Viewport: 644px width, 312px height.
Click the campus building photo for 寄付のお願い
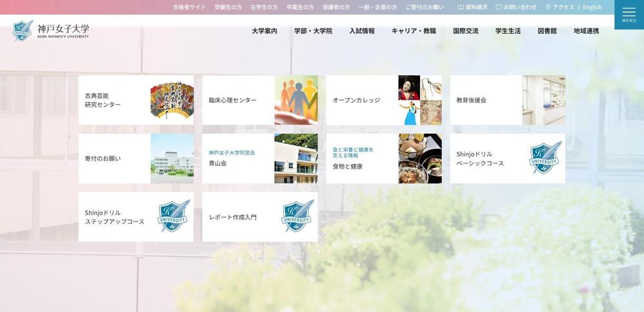click(172, 159)
